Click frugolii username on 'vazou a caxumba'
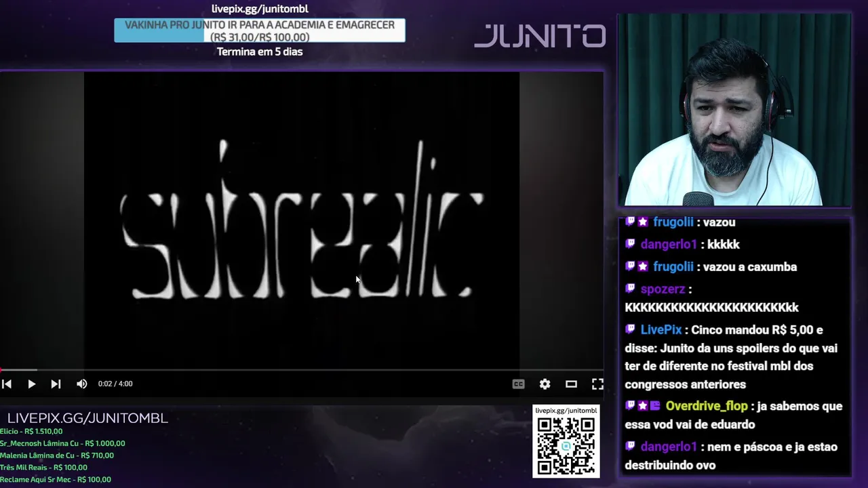This screenshot has height=488, width=868. coord(673,266)
